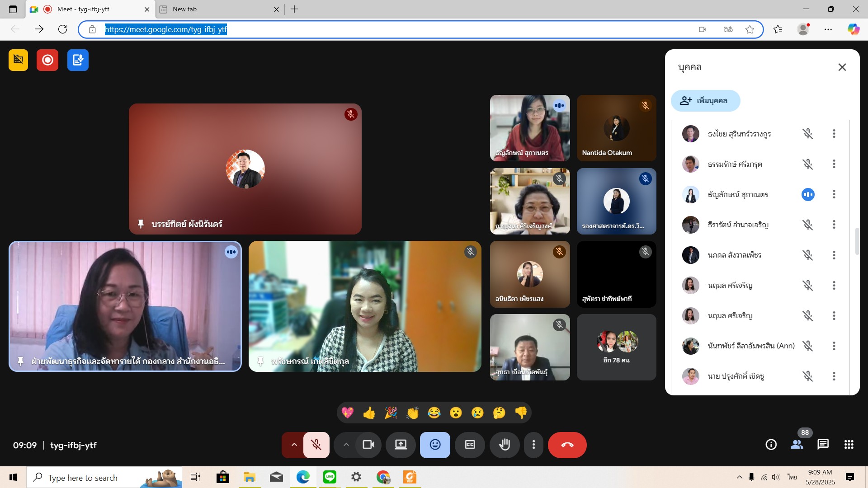Turn off the camera
This screenshot has height=488, width=868.
pyautogui.click(x=368, y=445)
